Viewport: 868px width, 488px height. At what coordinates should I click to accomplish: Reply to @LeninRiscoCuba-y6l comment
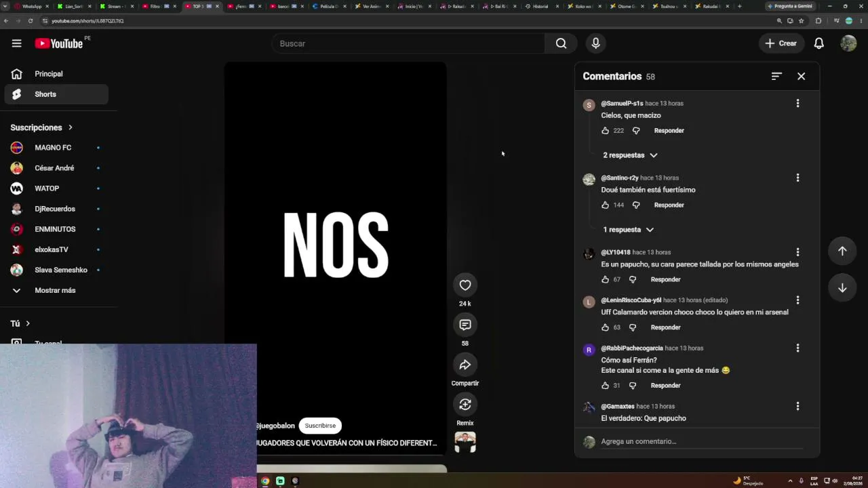pyautogui.click(x=665, y=328)
